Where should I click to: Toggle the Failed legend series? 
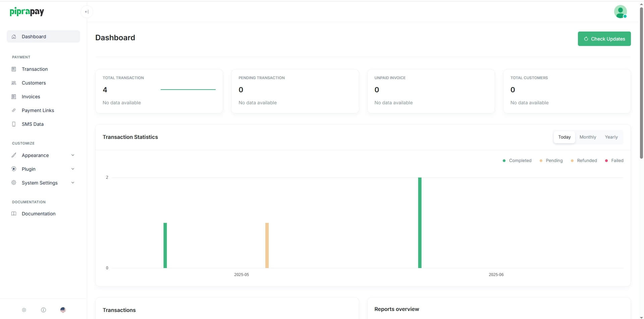tap(614, 161)
